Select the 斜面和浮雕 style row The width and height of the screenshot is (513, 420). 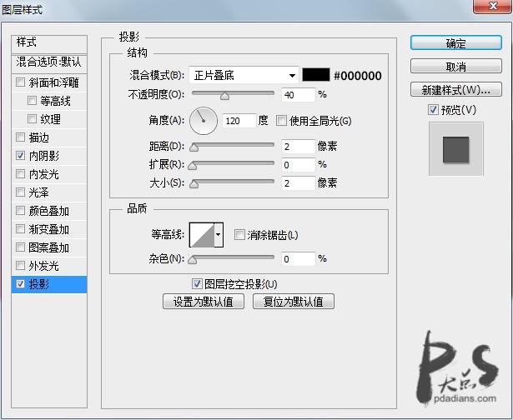49,82
